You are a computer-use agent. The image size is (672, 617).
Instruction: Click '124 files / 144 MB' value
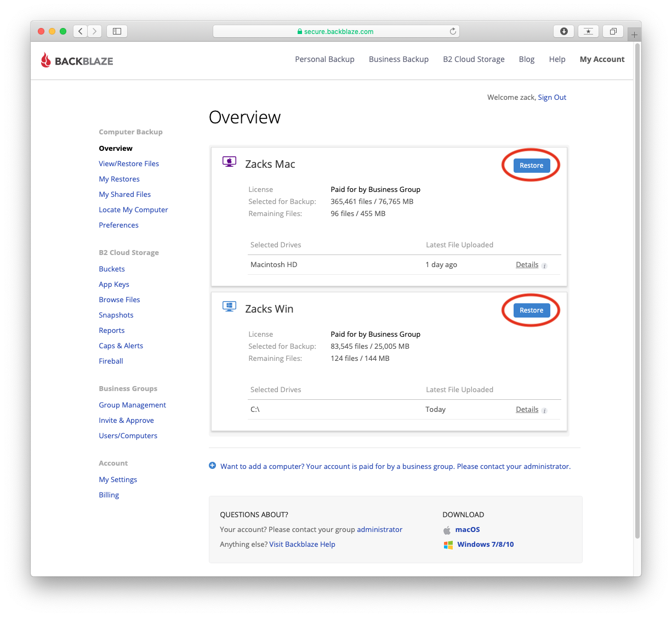pyautogui.click(x=360, y=358)
